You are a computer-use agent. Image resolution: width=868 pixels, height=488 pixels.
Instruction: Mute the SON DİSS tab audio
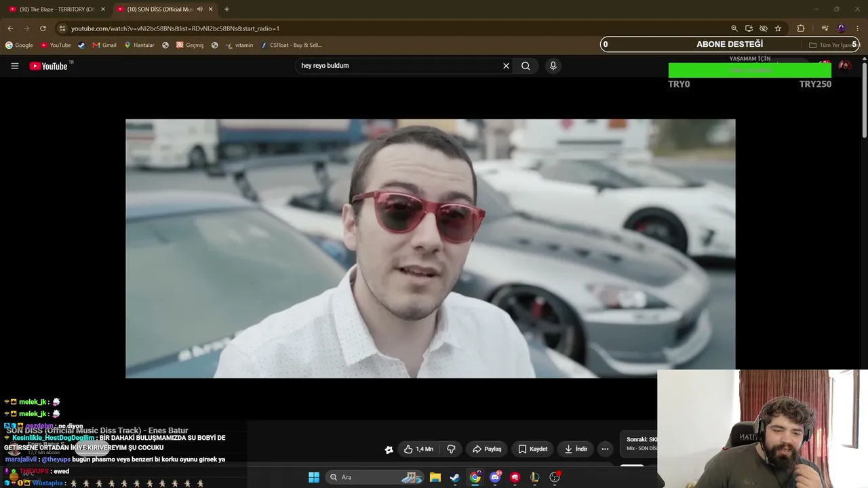coord(199,9)
